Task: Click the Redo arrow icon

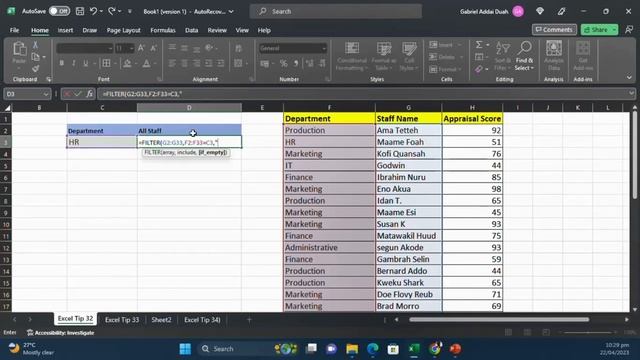Action: tap(112, 11)
